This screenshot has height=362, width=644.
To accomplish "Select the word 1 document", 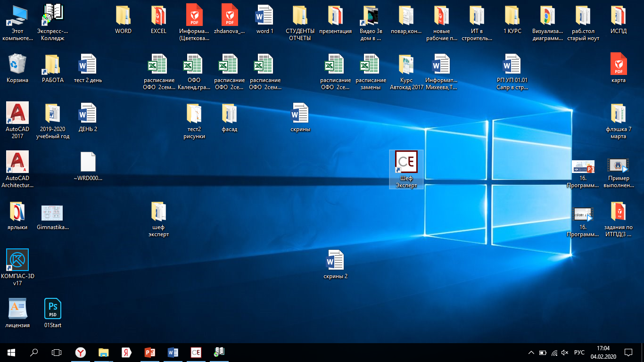I will click(265, 20).
